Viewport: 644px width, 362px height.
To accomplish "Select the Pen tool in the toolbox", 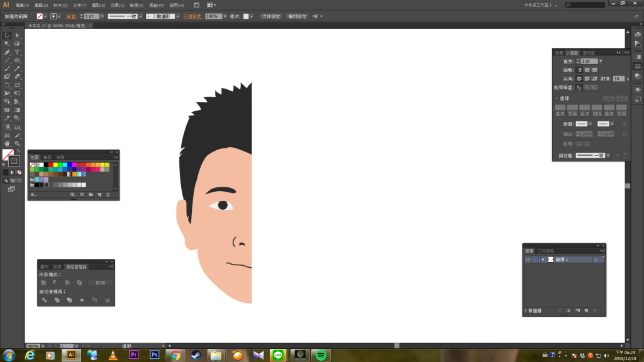I will click(7, 52).
